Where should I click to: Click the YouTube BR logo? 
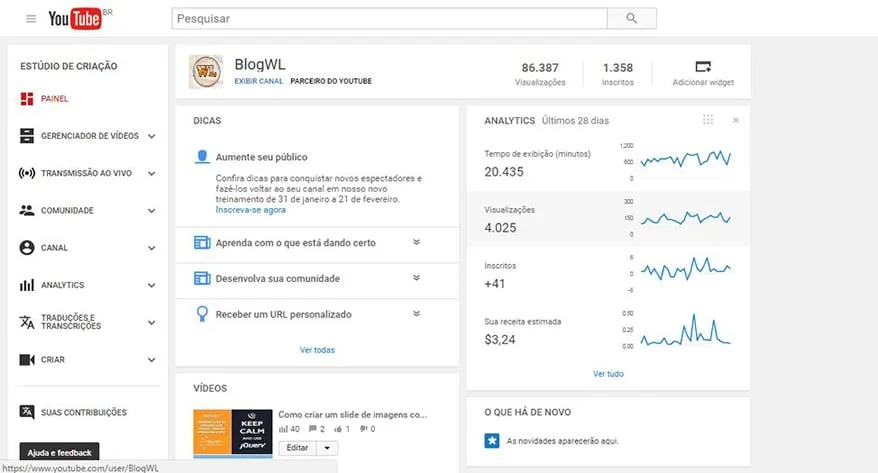pyautogui.click(x=80, y=18)
